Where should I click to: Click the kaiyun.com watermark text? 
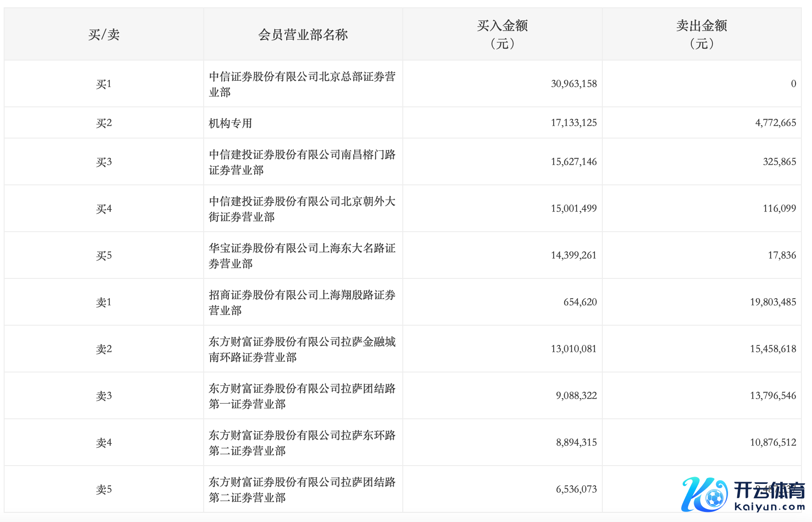(x=769, y=507)
